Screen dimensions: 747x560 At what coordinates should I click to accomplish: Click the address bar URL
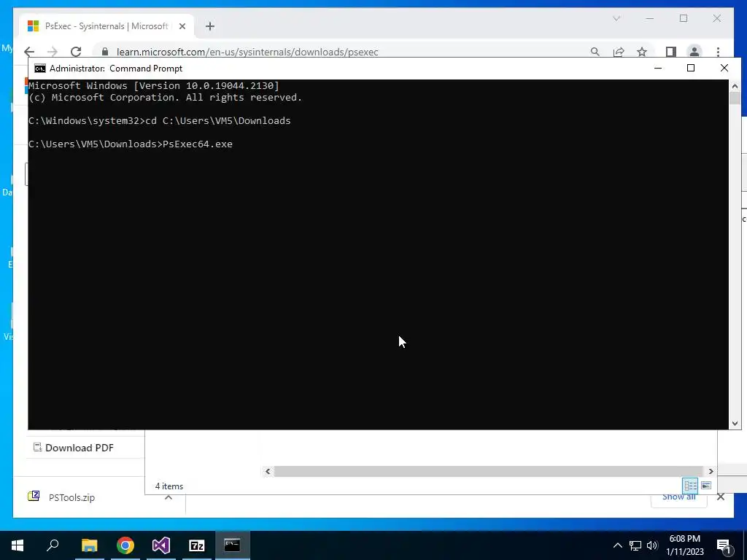pos(247,52)
